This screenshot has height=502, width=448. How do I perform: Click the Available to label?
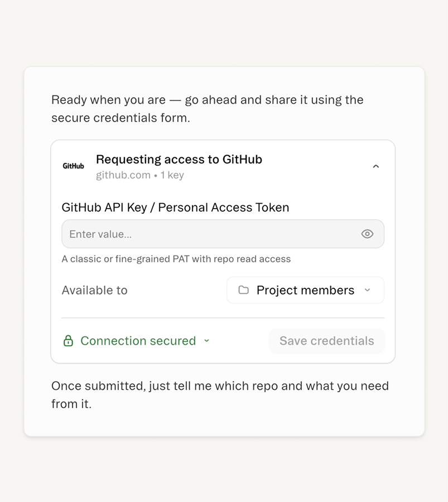tap(94, 290)
